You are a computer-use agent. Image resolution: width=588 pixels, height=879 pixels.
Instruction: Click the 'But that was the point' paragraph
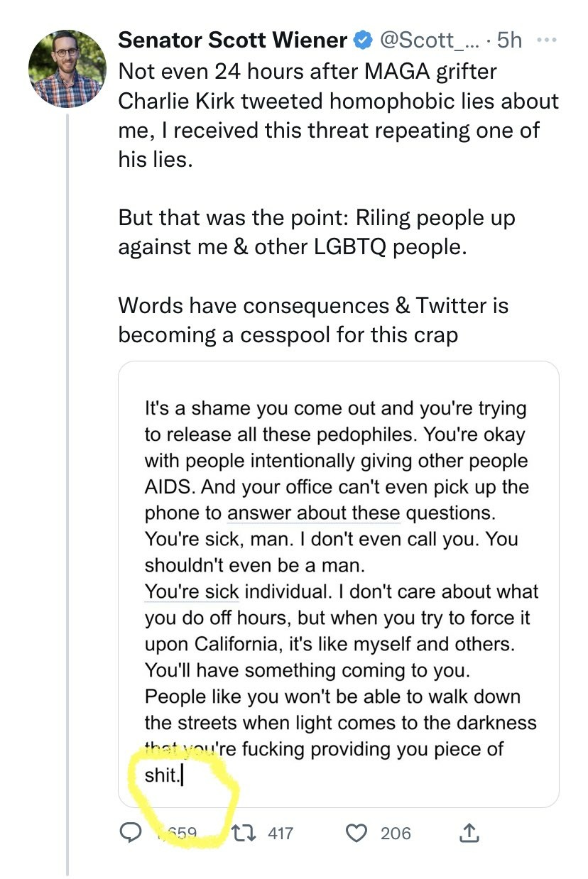coord(317,231)
